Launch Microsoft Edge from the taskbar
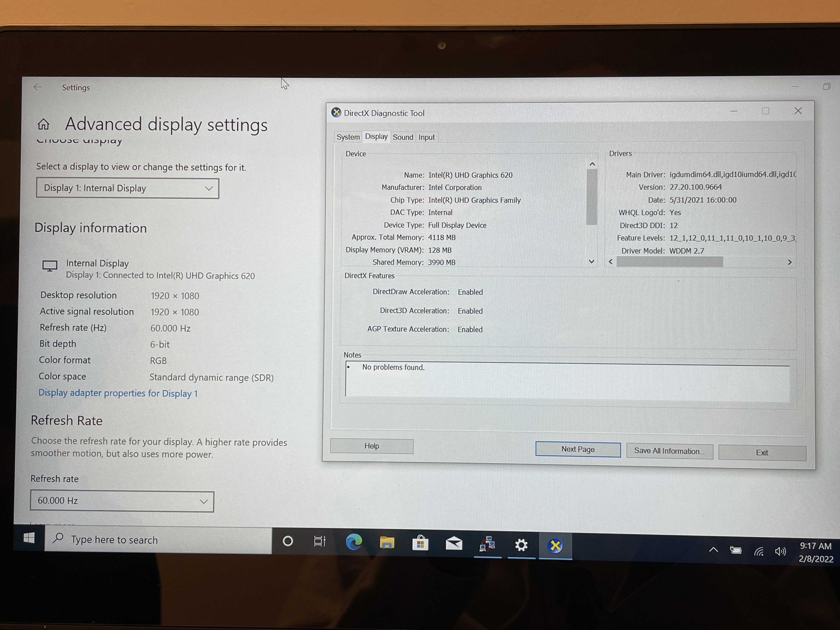 [354, 542]
